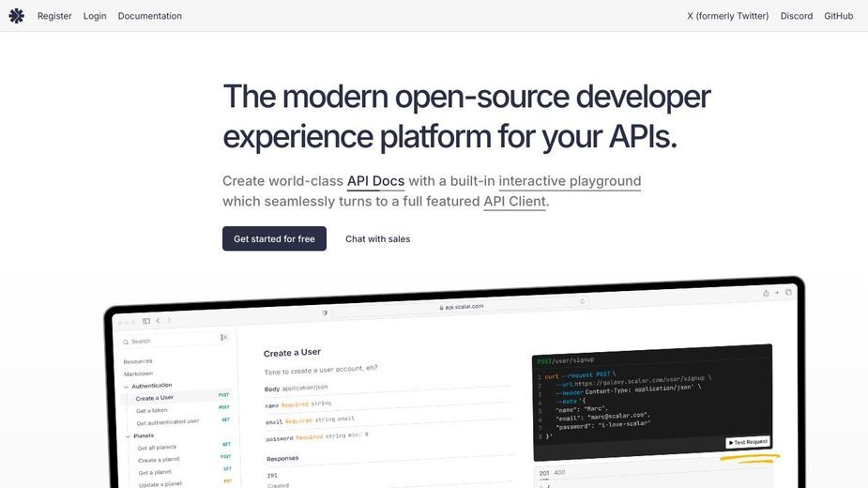Click the api.scalar.com address bar

click(x=461, y=306)
